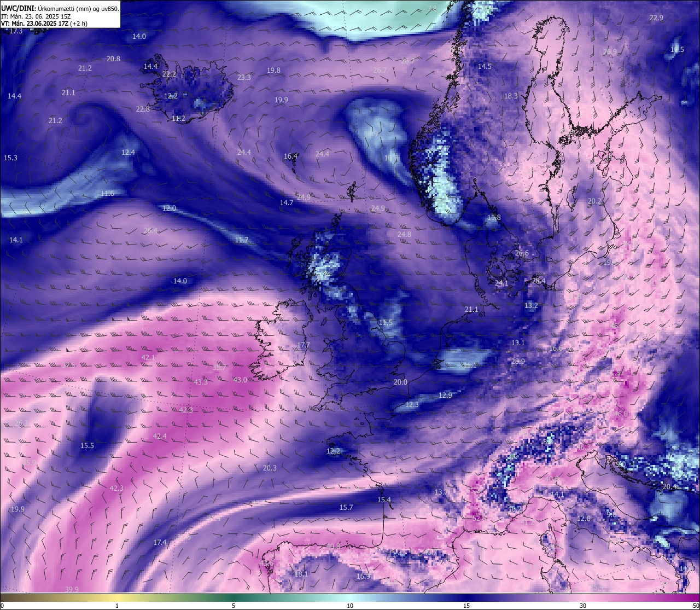The image size is (700, 610).
Task: Click the 24.1 value on the map
Action: [x=501, y=283]
